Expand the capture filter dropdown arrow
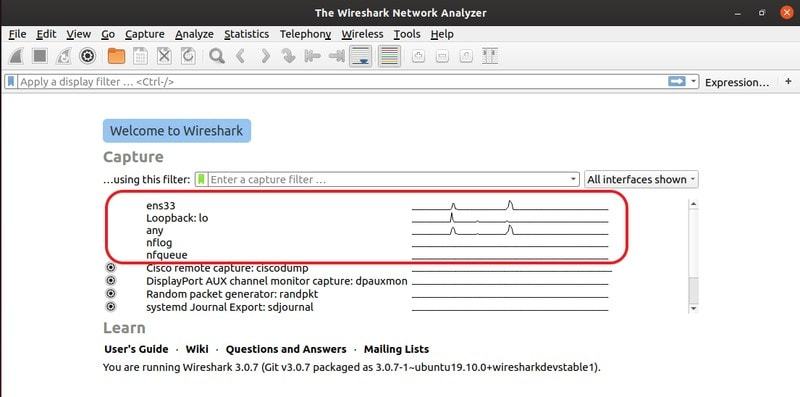 (573, 180)
